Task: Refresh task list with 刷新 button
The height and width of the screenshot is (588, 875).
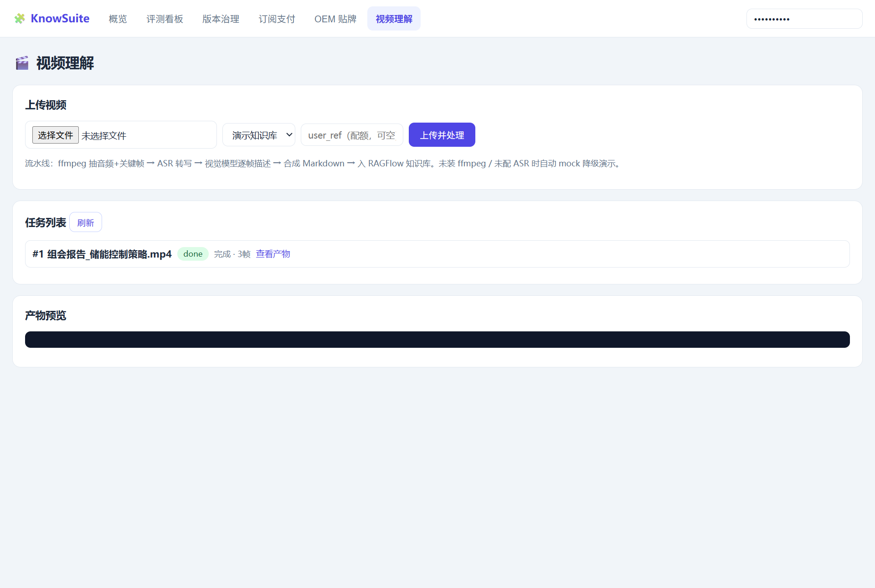Action: (x=86, y=222)
